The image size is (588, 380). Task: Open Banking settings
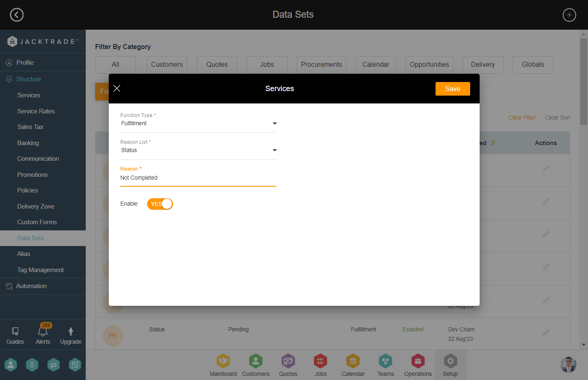(28, 143)
